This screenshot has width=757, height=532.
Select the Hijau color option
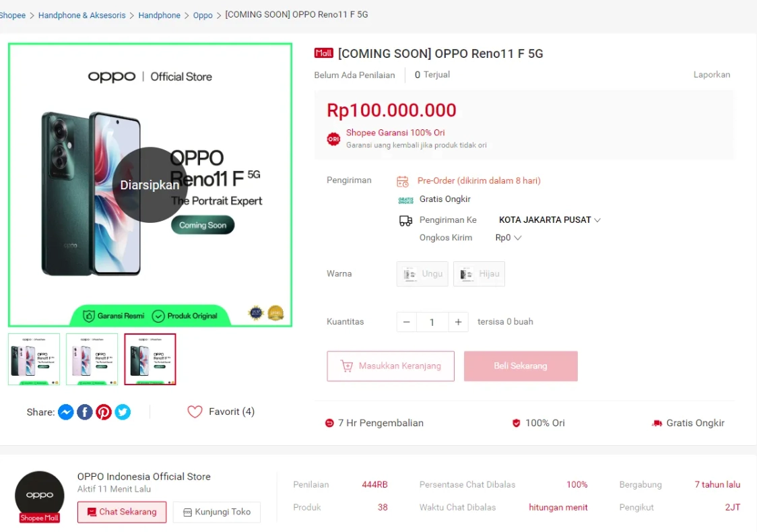pos(479,274)
